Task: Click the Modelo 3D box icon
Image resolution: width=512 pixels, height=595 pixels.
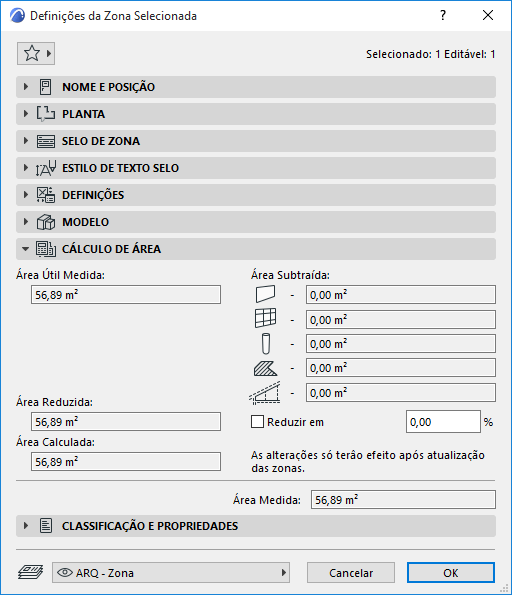Action: pos(46,222)
